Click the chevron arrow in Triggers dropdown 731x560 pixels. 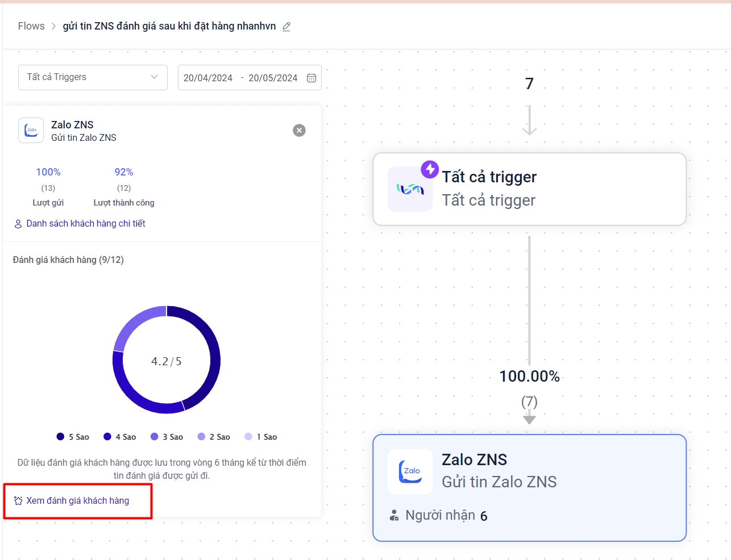pyautogui.click(x=154, y=77)
